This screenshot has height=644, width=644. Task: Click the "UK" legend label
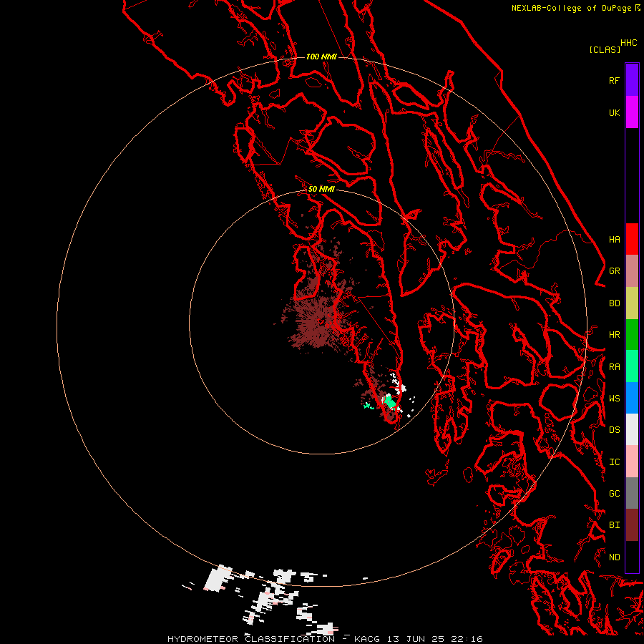click(615, 112)
